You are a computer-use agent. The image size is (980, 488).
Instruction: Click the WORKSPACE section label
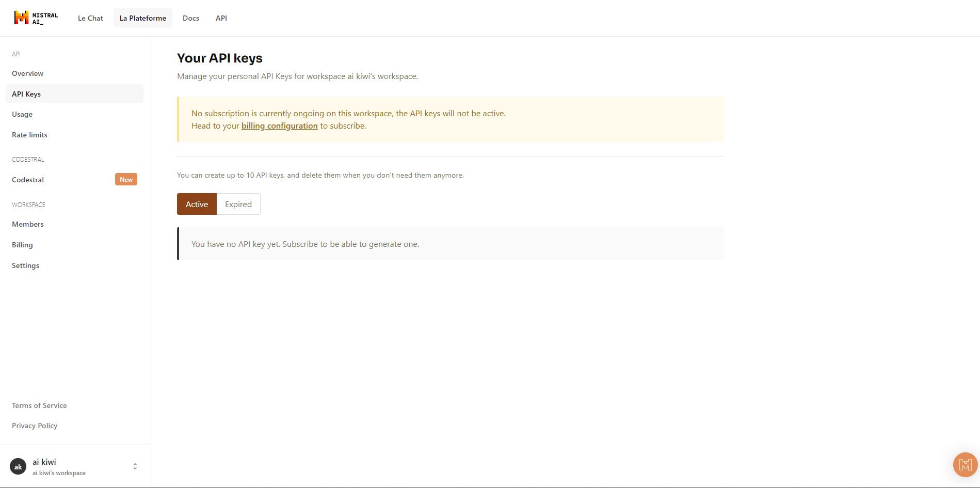28,205
